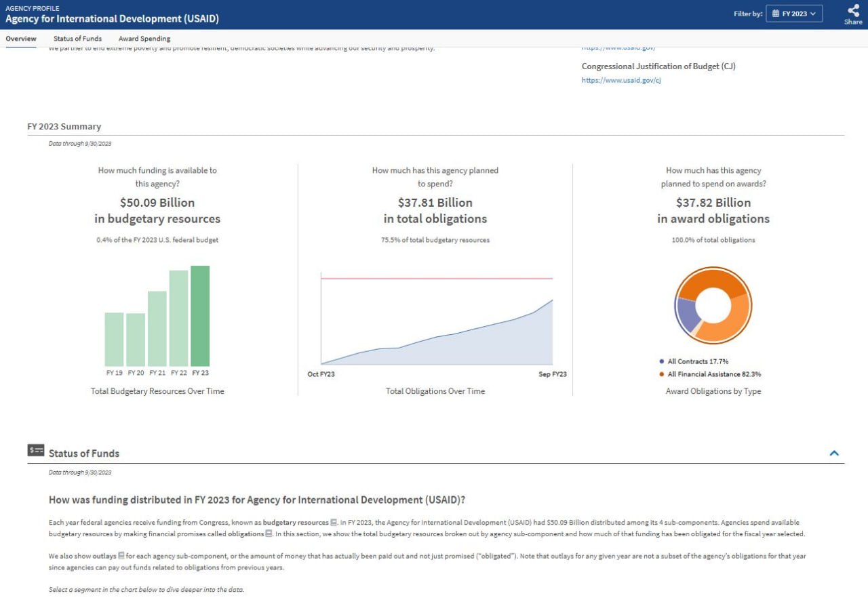Open glossary icon next to "obligations" term
This screenshot has width=868, height=602.
point(269,534)
